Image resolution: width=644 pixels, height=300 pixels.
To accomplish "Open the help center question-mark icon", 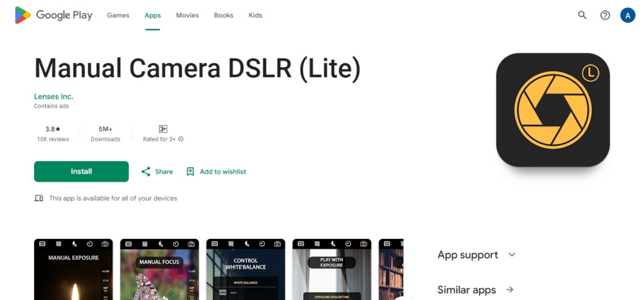I will (605, 16).
